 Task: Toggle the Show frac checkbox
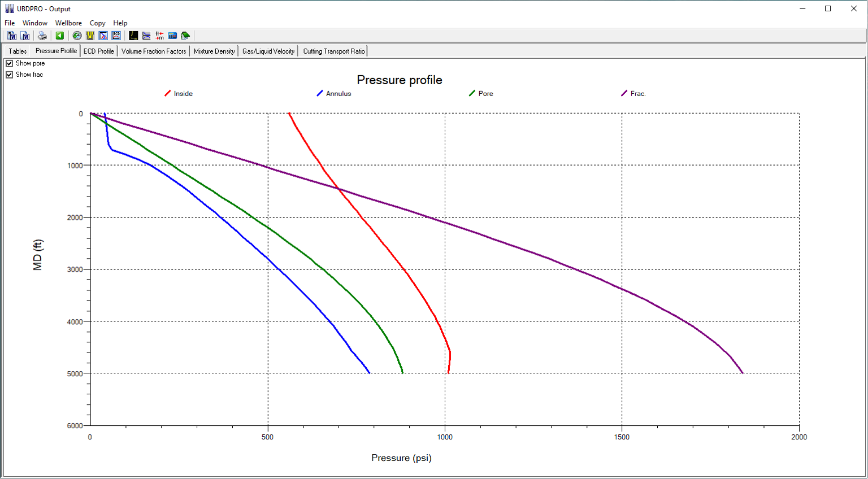10,75
